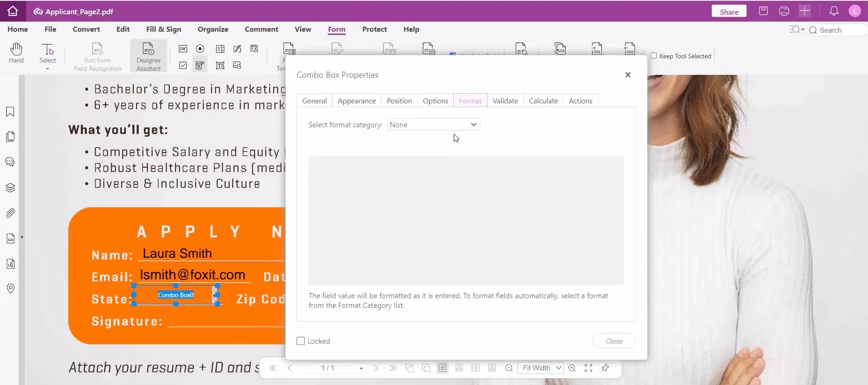Click the Close button in dialog
The height and width of the screenshot is (385, 868).
coord(614,341)
